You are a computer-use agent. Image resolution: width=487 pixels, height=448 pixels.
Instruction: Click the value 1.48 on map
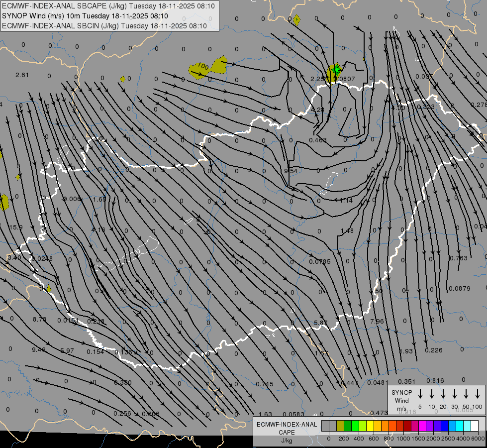click(347, 230)
